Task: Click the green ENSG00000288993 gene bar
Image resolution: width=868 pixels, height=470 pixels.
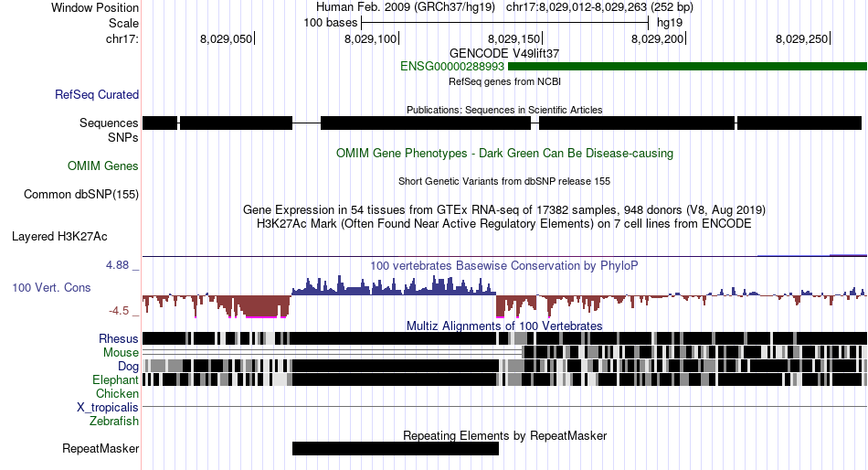Action: coord(687,67)
